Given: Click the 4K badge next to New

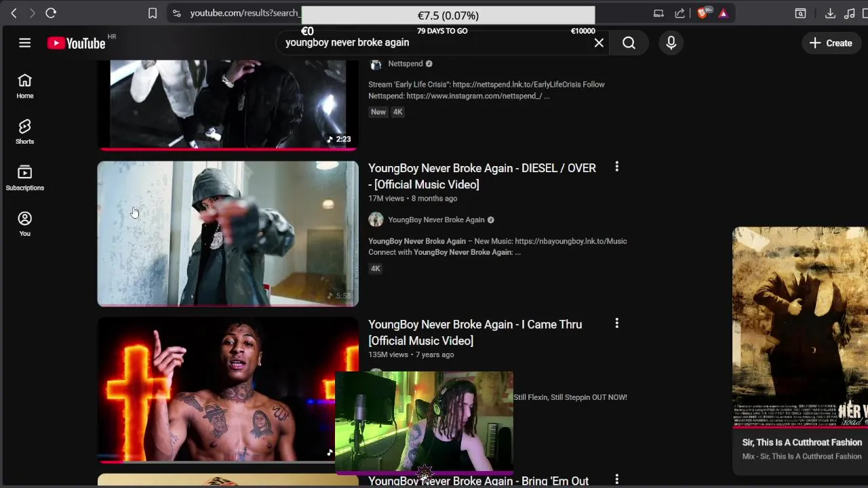Looking at the screenshot, I should pyautogui.click(x=397, y=112).
